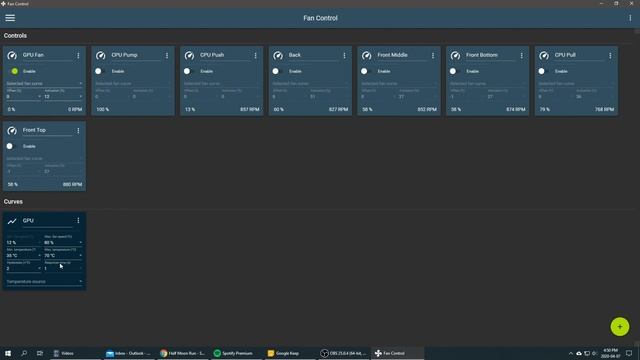
Task: Enable the Front Bottom control switch
Action: coord(455,71)
